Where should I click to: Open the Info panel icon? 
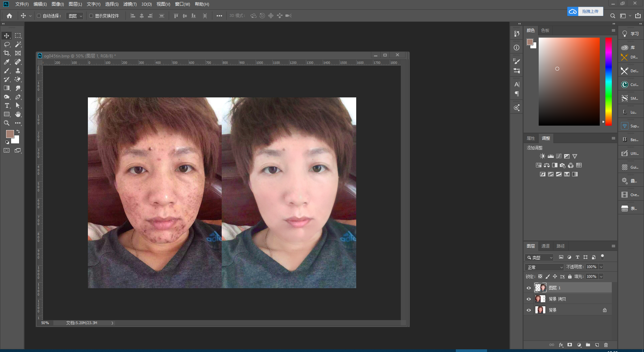pyautogui.click(x=517, y=48)
